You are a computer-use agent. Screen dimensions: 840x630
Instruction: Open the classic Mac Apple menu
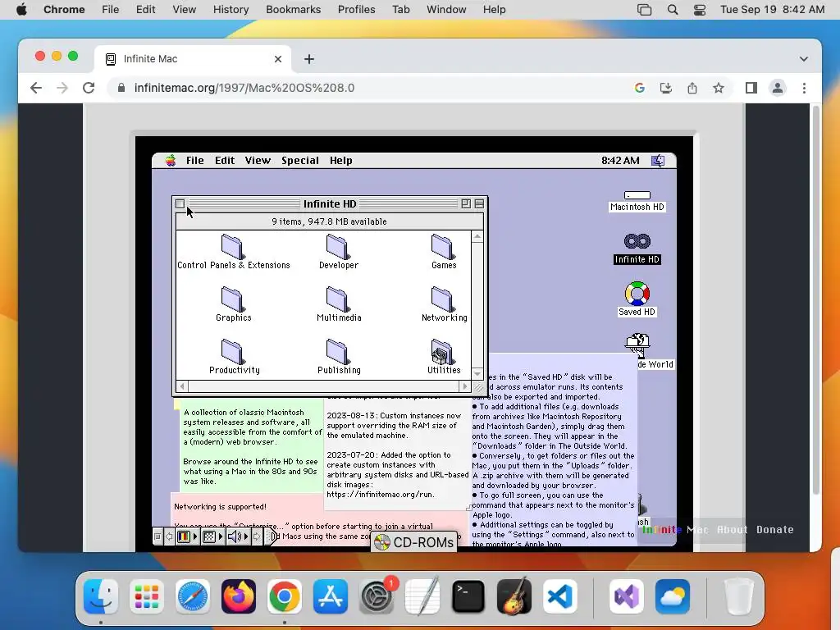171,161
